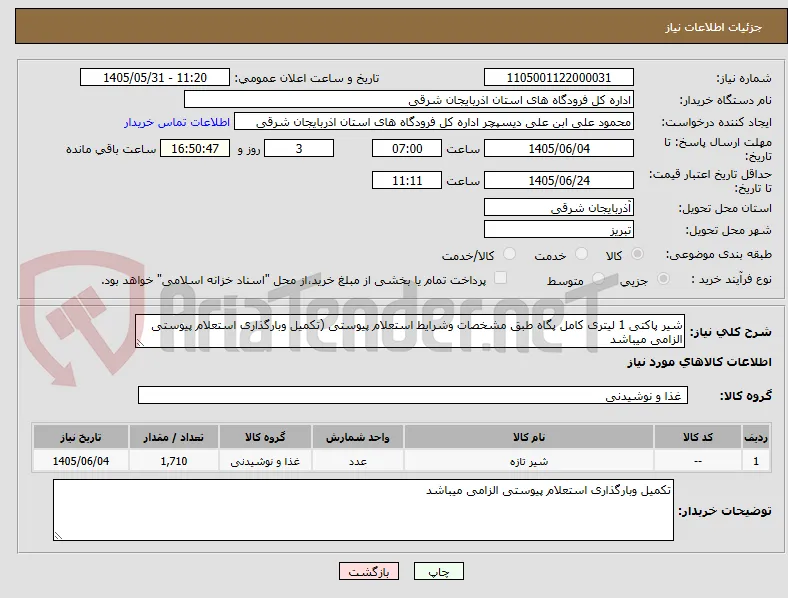The image size is (788, 598).
Task: Click the validity time field 11:11
Action: coord(407,180)
